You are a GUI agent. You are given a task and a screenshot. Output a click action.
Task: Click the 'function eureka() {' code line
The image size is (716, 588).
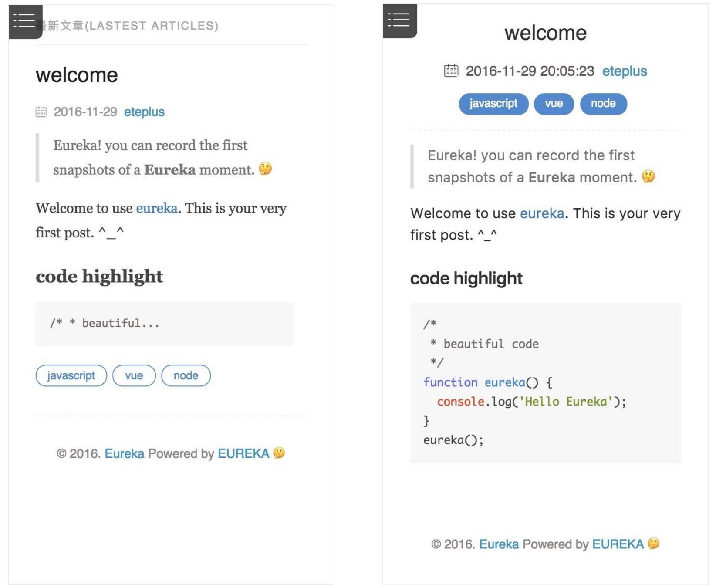coord(488,382)
